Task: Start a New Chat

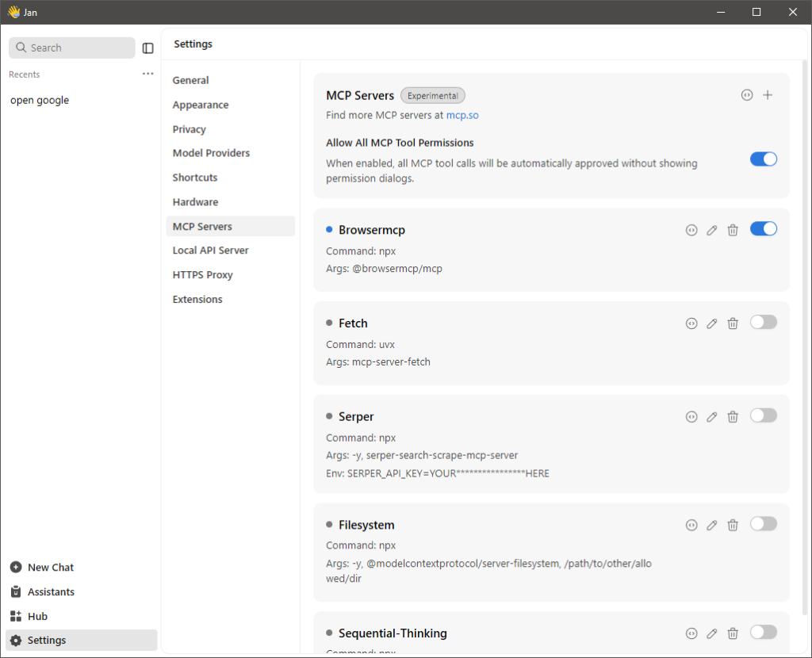Action: point(82,568)
